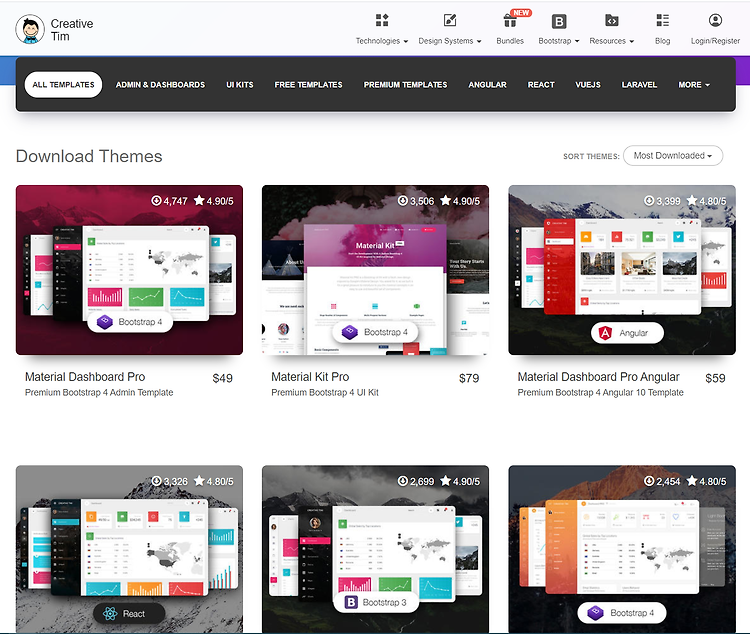Click download count icon on Material Dashboard Pro
The width and height of the screenshot is (750, 634).
tap(156, 200)
